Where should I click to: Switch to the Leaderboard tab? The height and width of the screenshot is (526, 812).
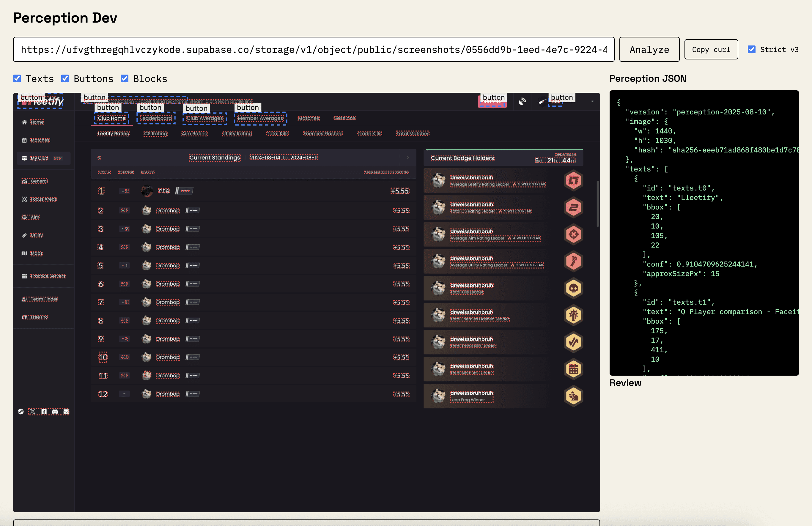[156, 118]
